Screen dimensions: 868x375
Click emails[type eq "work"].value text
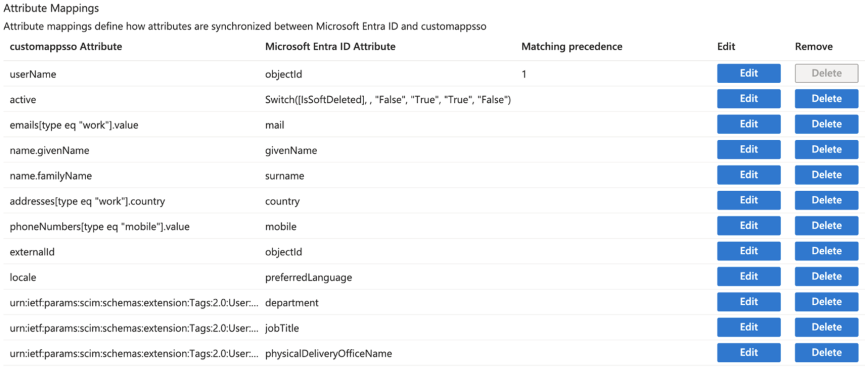coord(74,125)
